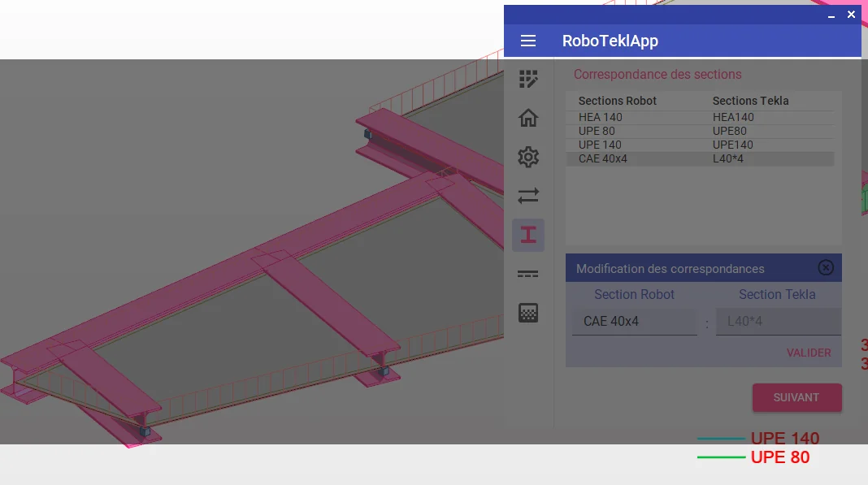
Task: Open the grid table icon at sidebar bottom
Action: pos(528,313)
